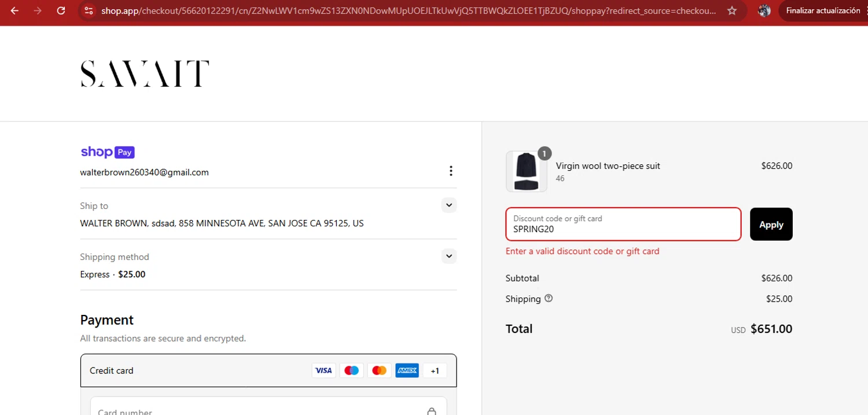Show more card brands with +1

tap(435, 370)
